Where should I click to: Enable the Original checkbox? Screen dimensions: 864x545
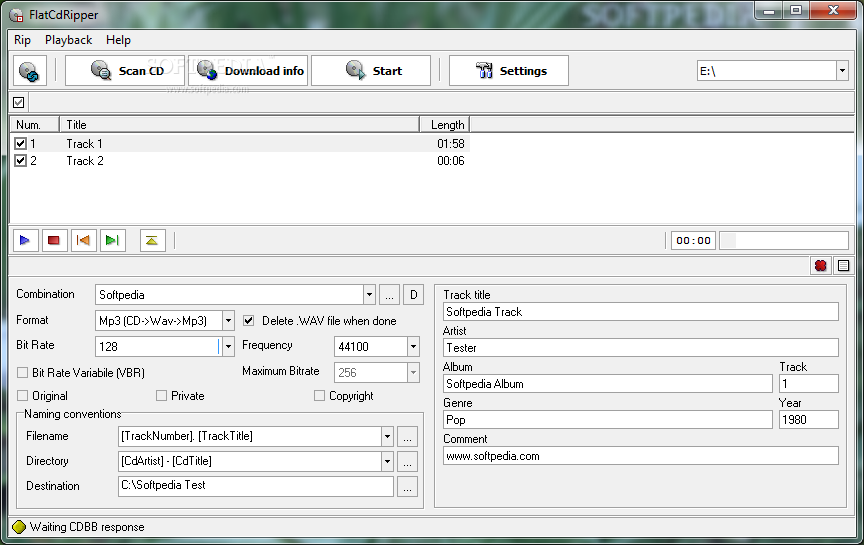coord(23,396)
